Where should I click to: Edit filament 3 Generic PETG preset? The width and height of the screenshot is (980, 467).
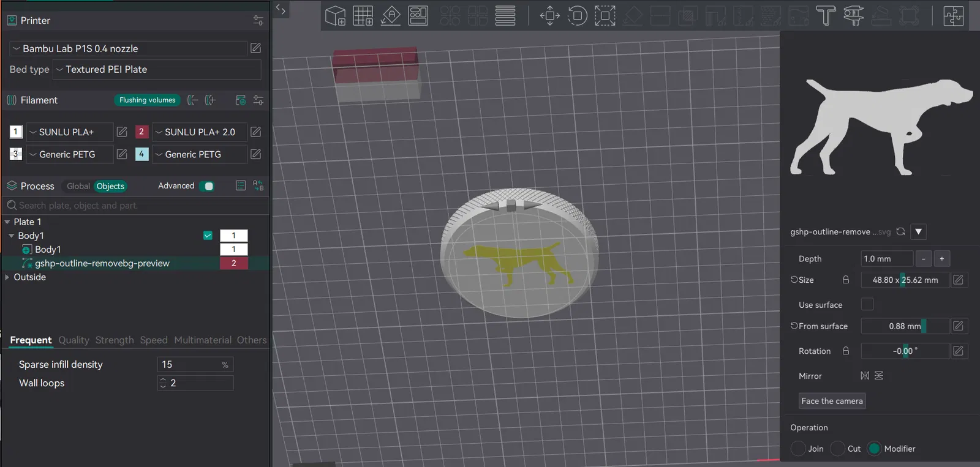tap(122, 154)
